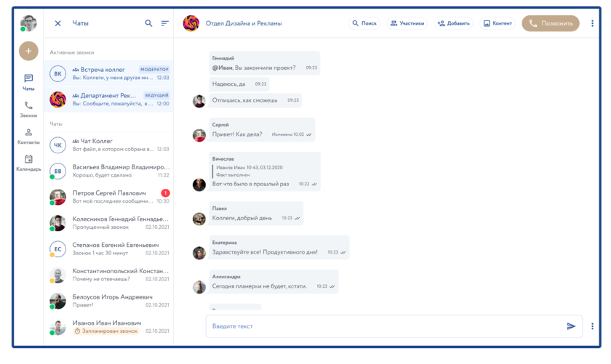Open the Звонки section in sidebar
Image resolution: width=611 pixels, height=364 pixels.
28,110
